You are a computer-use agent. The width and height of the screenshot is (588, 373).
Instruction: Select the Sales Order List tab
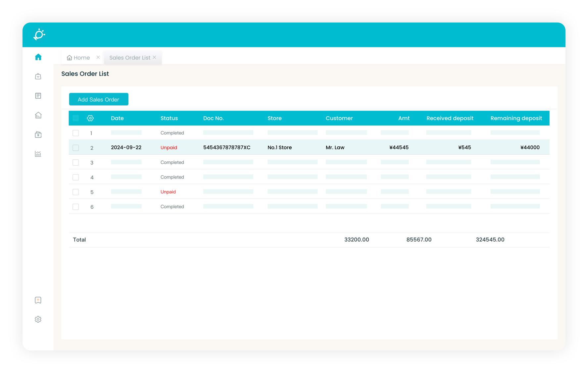coord(129,58)
